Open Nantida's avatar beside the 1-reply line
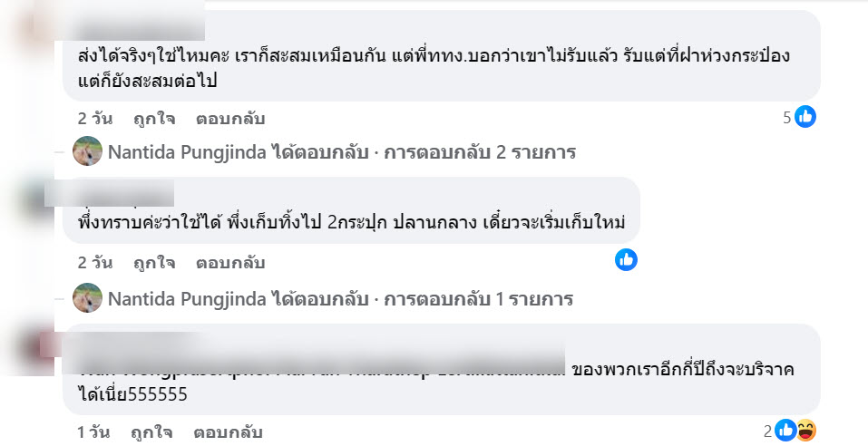The width and height of the screenshot is (868, 446). [87, 298]
